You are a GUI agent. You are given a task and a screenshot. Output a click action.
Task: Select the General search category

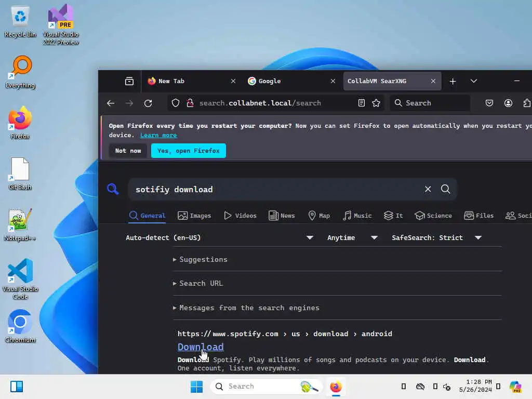click(x=147, y=216)
